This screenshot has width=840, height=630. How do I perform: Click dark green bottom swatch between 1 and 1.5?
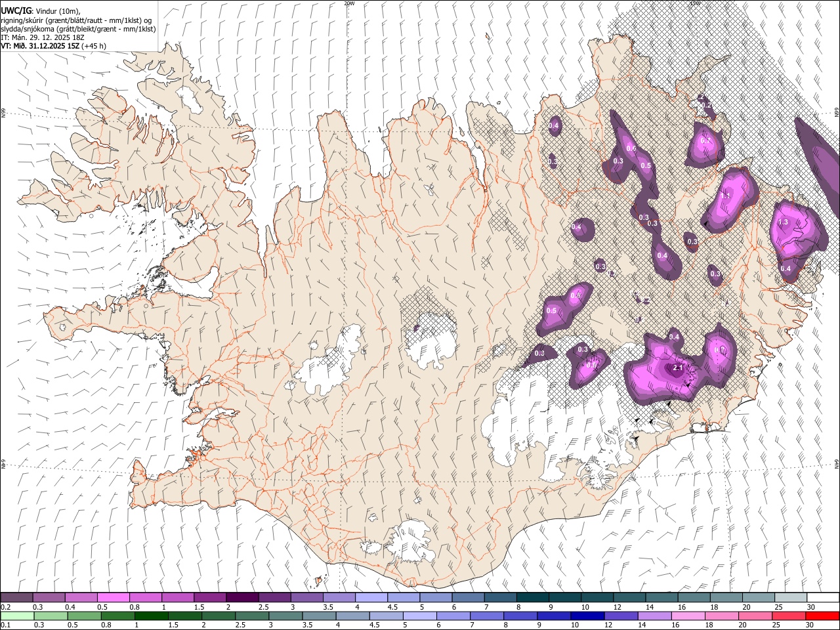(x=152, y=616)
